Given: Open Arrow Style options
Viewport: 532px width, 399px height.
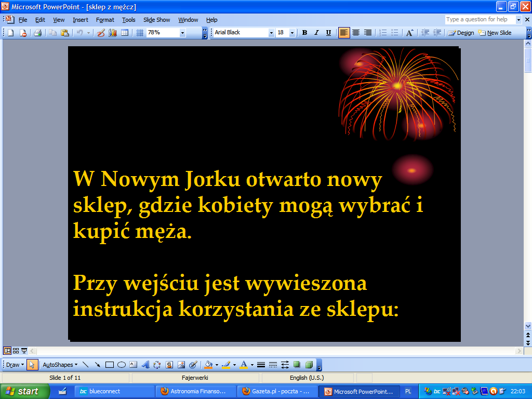Looking at the screenshot, I should click(x=285, y=365).
